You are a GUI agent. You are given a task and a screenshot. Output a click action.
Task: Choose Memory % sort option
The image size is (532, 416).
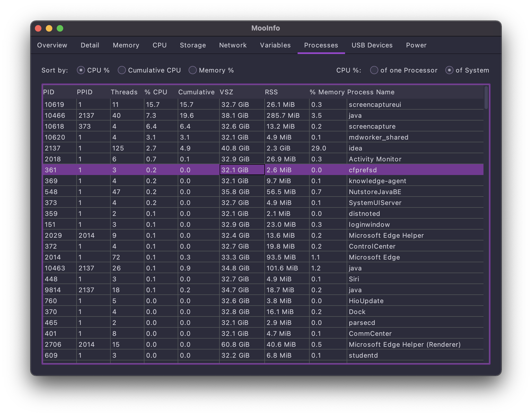(193, 70)
